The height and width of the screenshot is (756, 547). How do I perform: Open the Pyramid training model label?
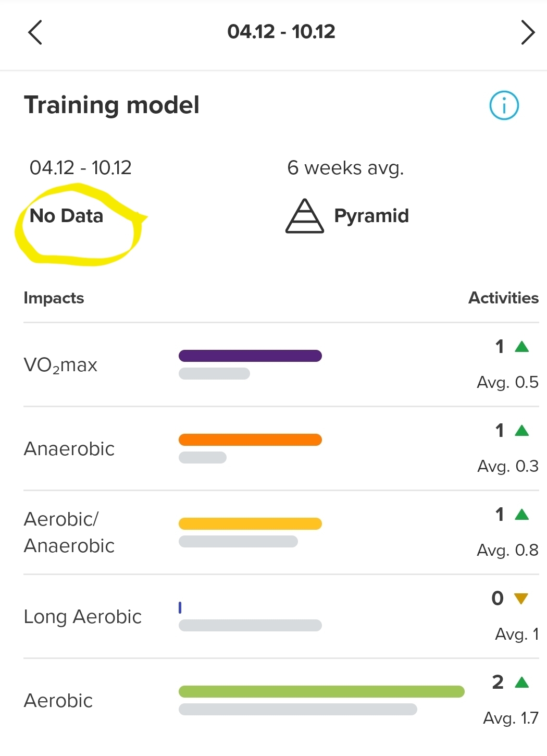[371, 216]
